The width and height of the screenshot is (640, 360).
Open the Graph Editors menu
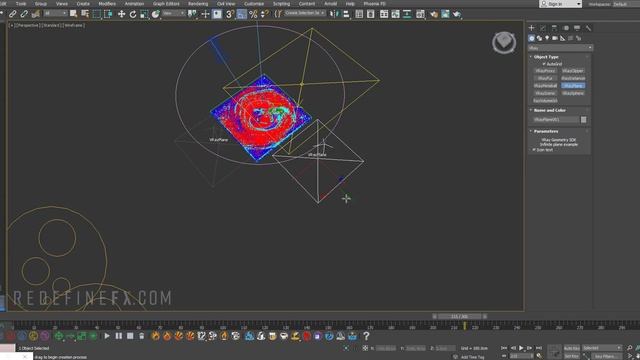coord(166,4)
